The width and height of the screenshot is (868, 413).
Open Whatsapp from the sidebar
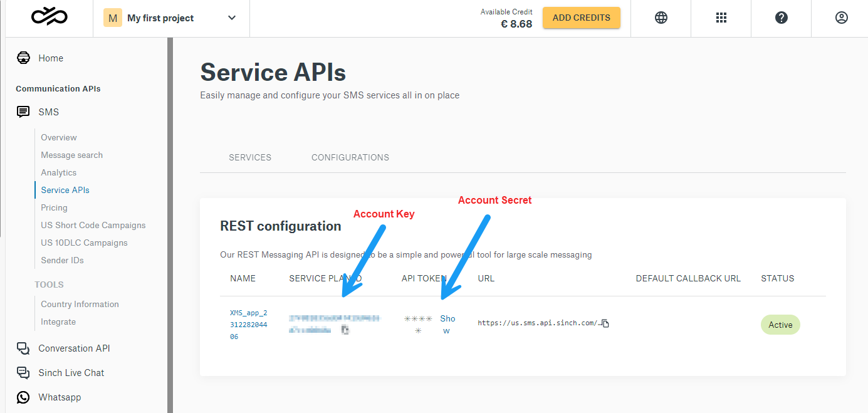pyautogui.click(x=60, y=397)
